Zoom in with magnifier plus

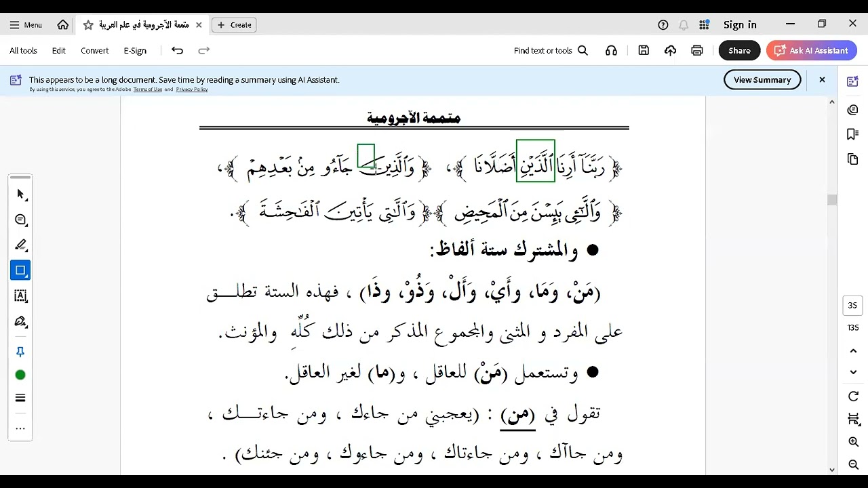coord(853,442)
